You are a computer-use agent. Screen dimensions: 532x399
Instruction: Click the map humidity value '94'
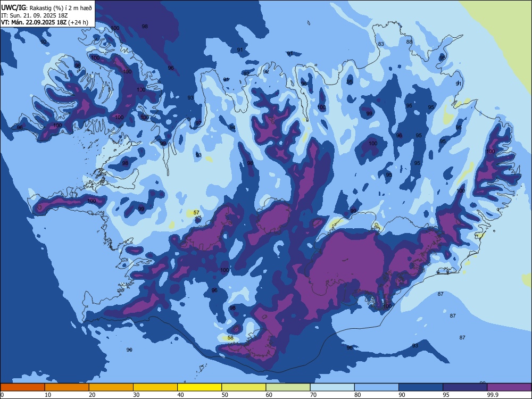tap(232, 128)
